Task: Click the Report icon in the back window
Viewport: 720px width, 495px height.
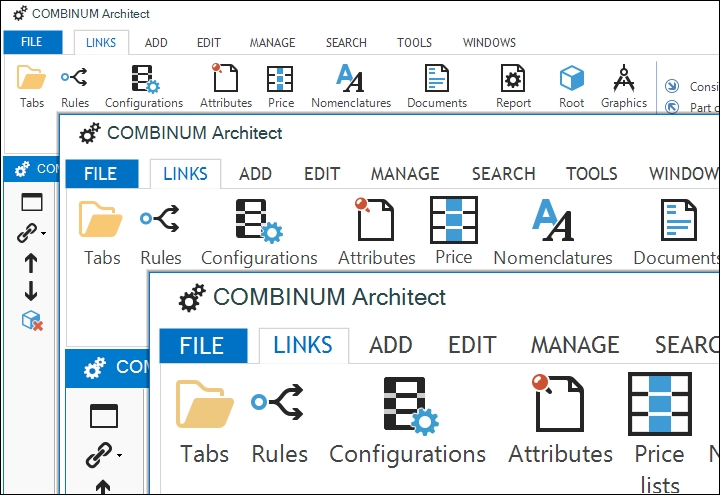Action: pyautogui.click(x=513, y=79)
